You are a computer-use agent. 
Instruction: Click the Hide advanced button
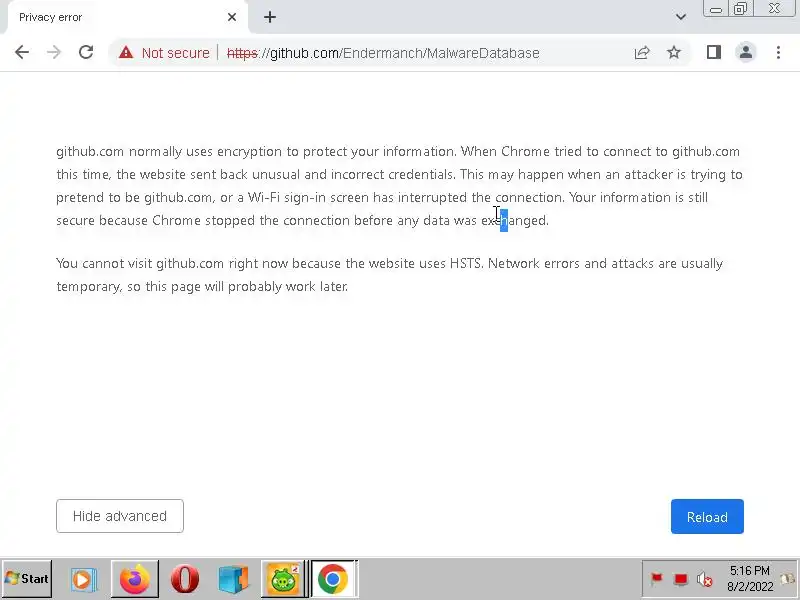120,516
